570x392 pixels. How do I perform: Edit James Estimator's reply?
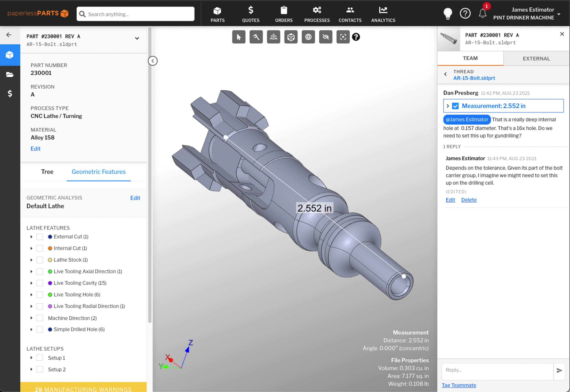450,200
